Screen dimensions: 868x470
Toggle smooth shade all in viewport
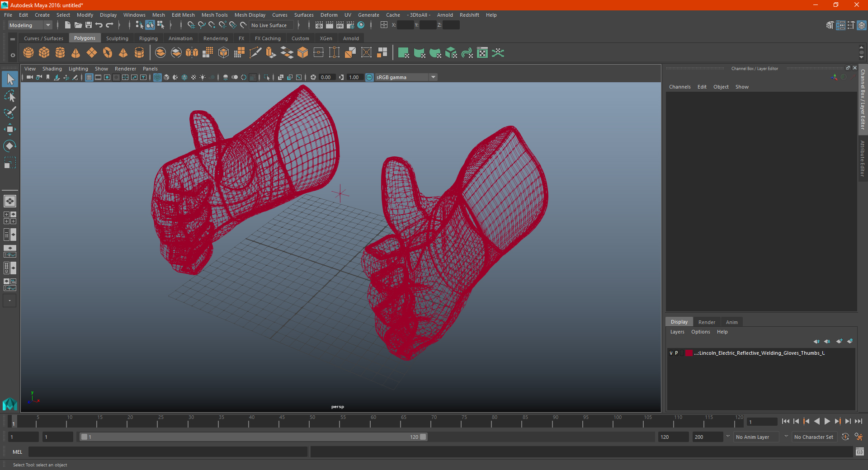(166, 77)
